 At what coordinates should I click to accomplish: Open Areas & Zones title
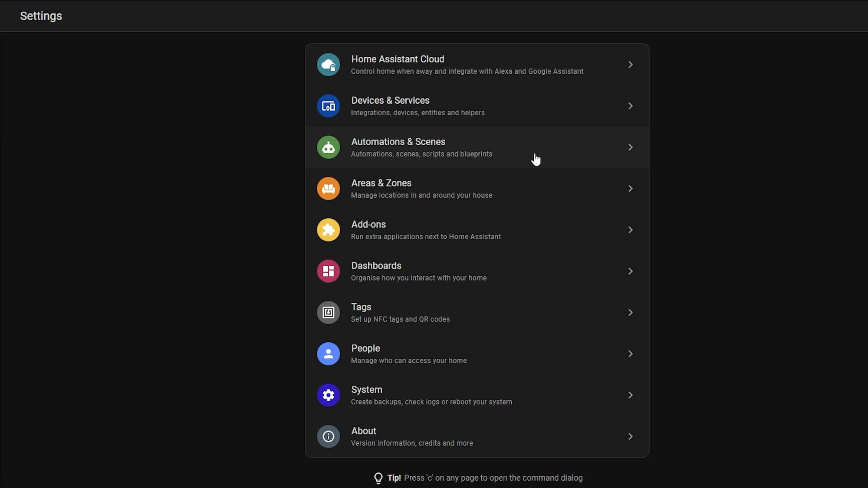[x=381, y=183]
